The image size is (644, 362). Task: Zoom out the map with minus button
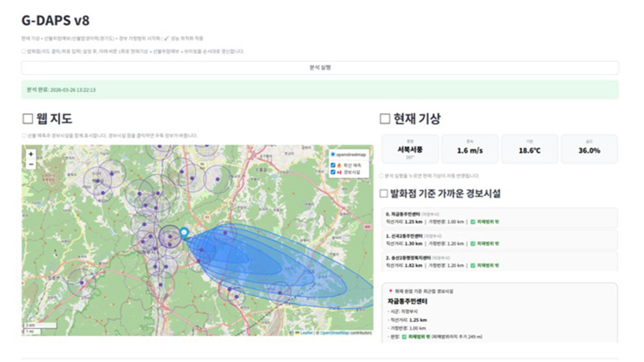[x=31, y=164]
